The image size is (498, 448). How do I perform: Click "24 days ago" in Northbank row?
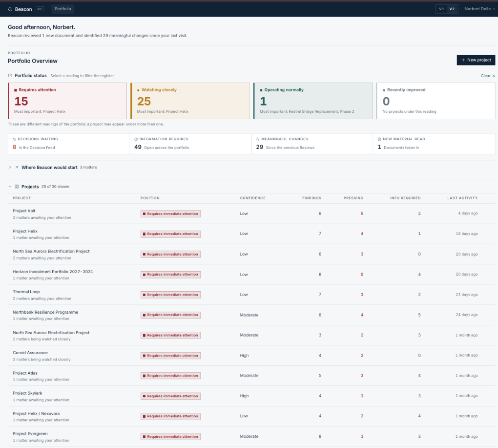coord(467,315)
